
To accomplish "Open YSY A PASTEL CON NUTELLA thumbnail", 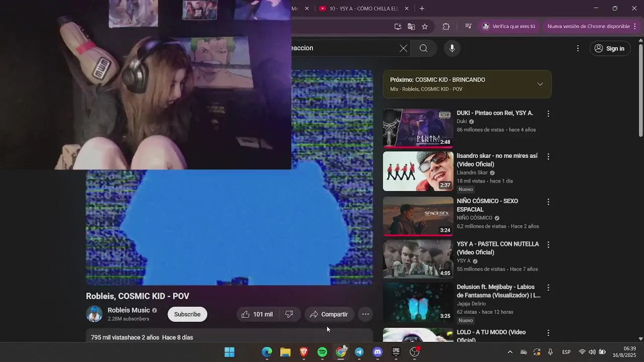I will pos(418,259).
